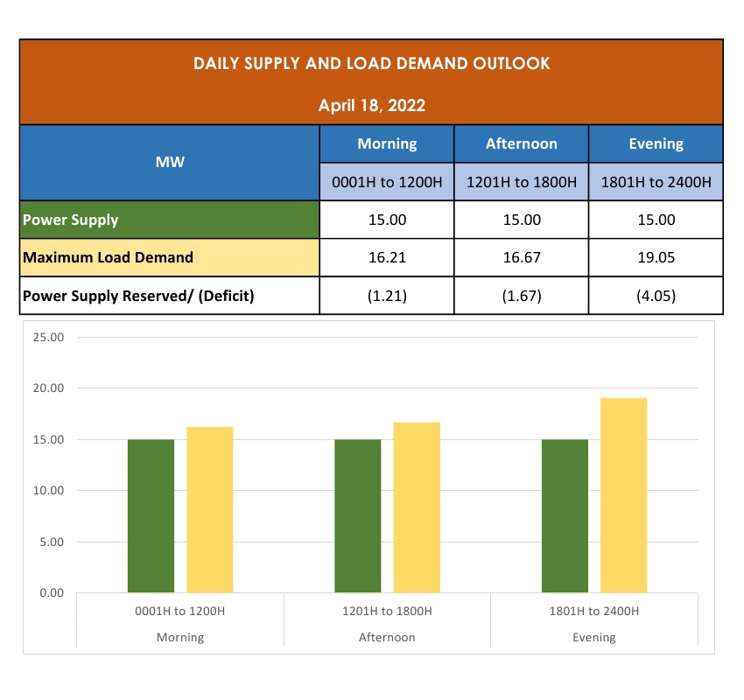
Task: Select the Morning yellow bar in chart
Action: tap(209, 509)
